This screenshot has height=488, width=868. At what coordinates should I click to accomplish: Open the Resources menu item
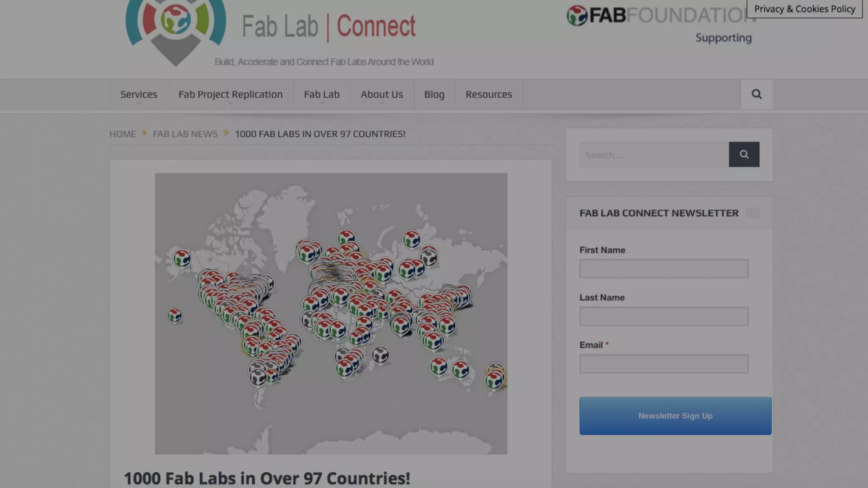(x=489, y=94)
